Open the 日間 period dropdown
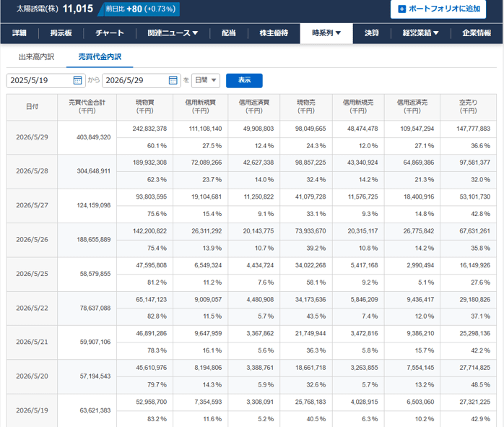The image size is (504, 427). pos(206,80)
